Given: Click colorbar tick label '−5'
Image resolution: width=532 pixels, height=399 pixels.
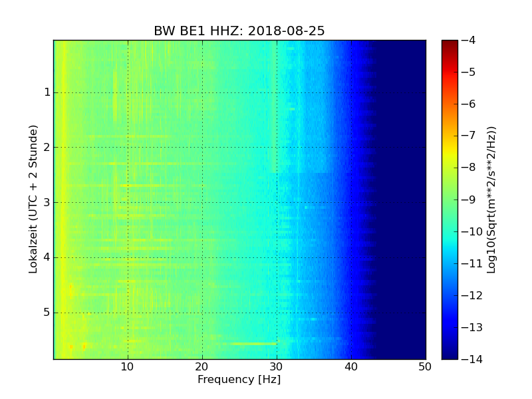Looking at the screenshot, I should point(469,72).
